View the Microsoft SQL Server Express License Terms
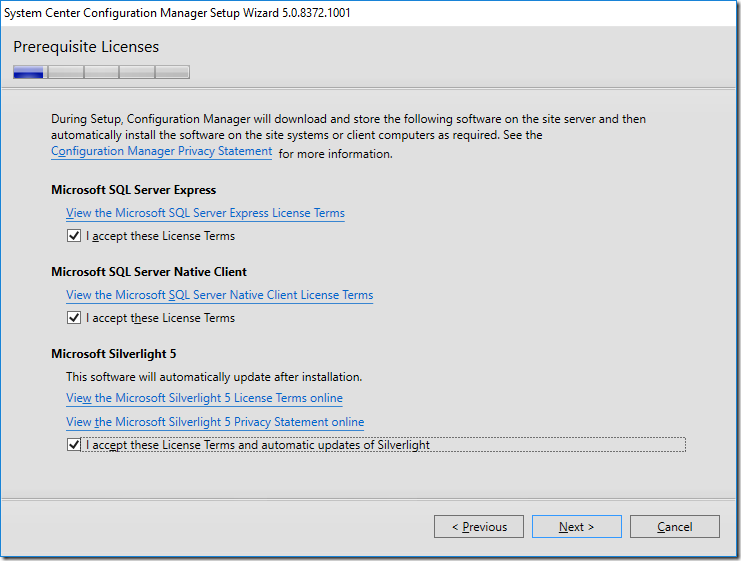The image size is (741, 561). (205, 213)
